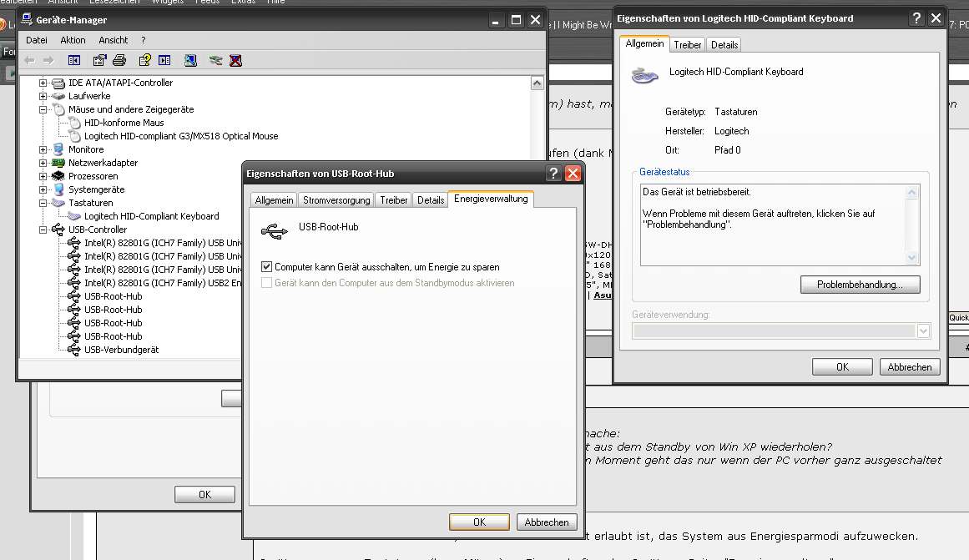
Task: Collapse the USB-Controller node
Action: pyautogui.click(x=43, y=230)
